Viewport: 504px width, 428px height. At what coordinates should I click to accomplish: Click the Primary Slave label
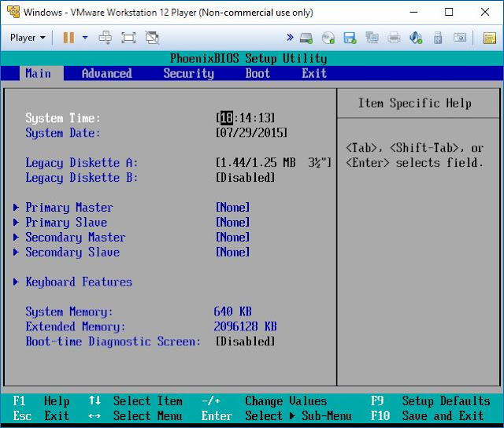pos(66,222)
